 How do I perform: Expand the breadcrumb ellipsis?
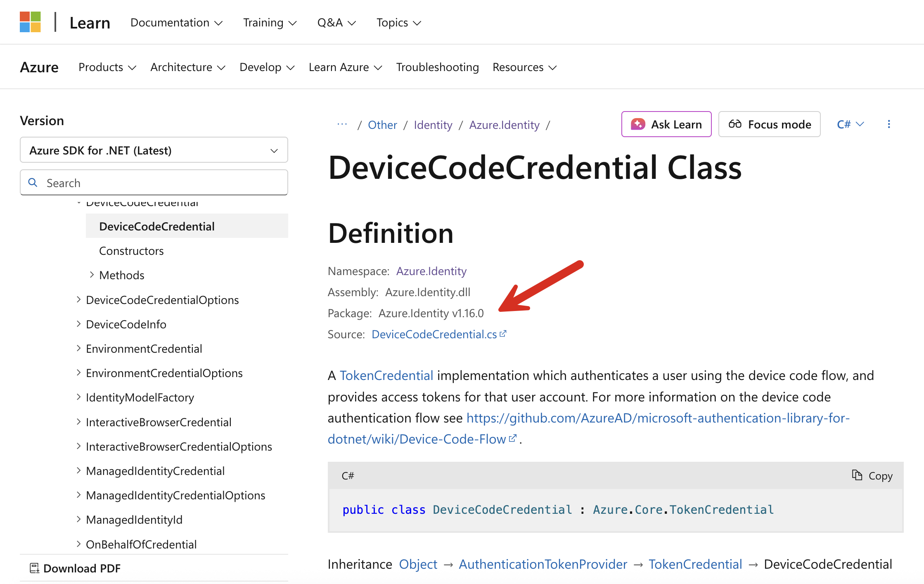pyautogui.click(x=341, y=124)
